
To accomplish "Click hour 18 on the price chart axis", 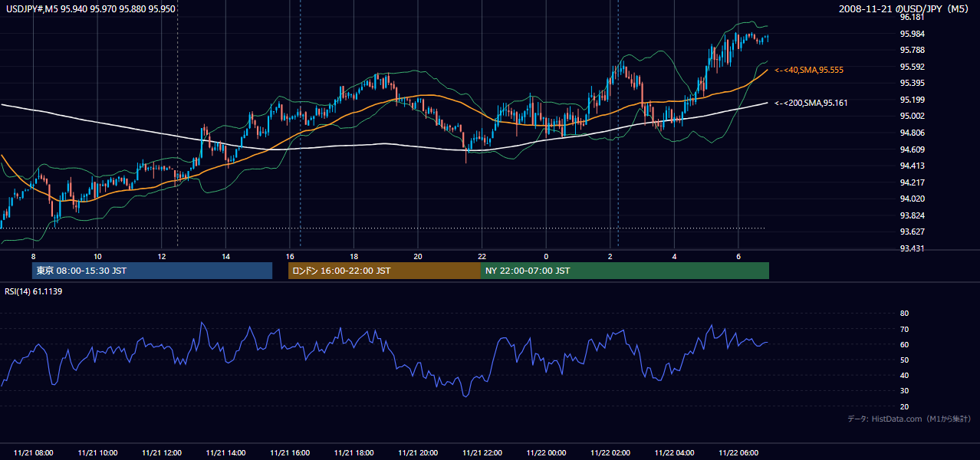I will [x=354, y=256].
